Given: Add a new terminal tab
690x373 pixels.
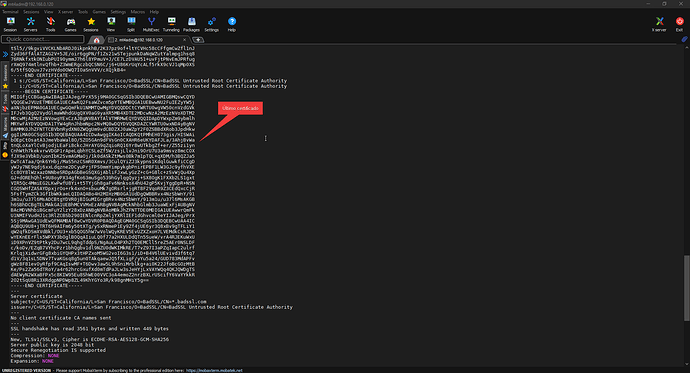Looking at the screenshot, I should pos(198,40).
